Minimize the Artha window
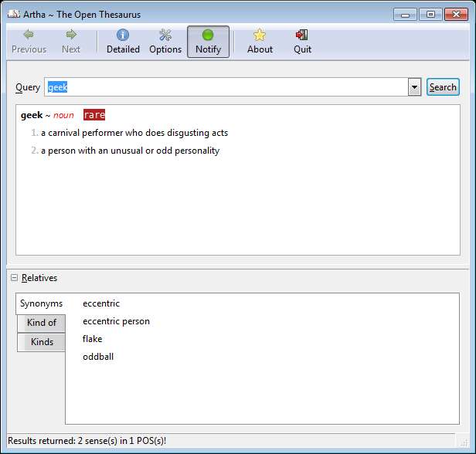This screenshot has width=476, height=454. pos(405,15)
